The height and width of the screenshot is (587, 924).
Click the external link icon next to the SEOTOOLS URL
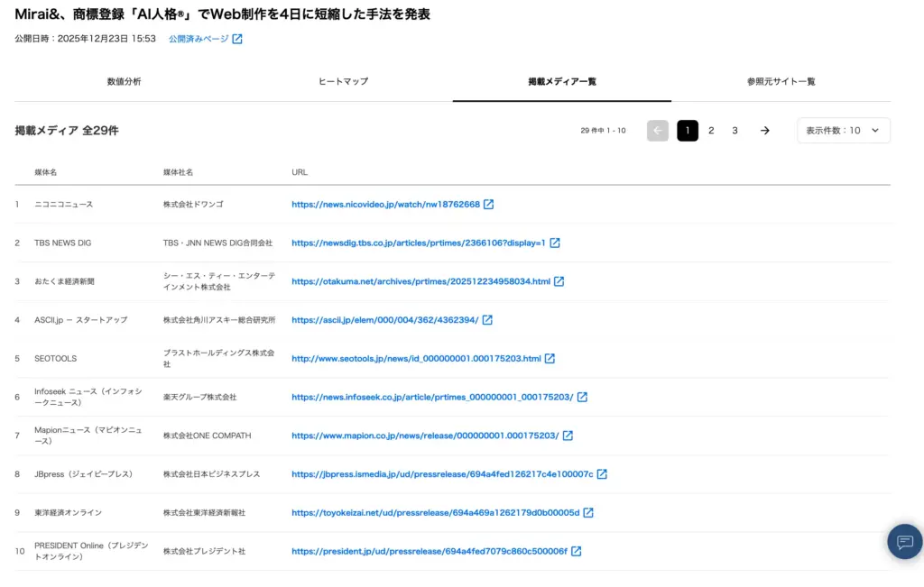pos(551,358)
